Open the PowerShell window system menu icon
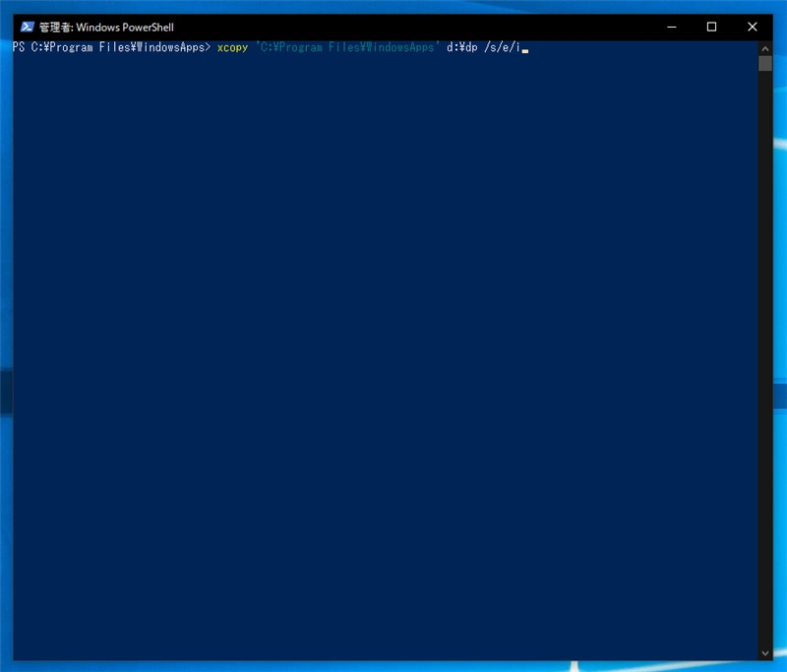This screenshot has height=672, width=787. coord(28,28)
